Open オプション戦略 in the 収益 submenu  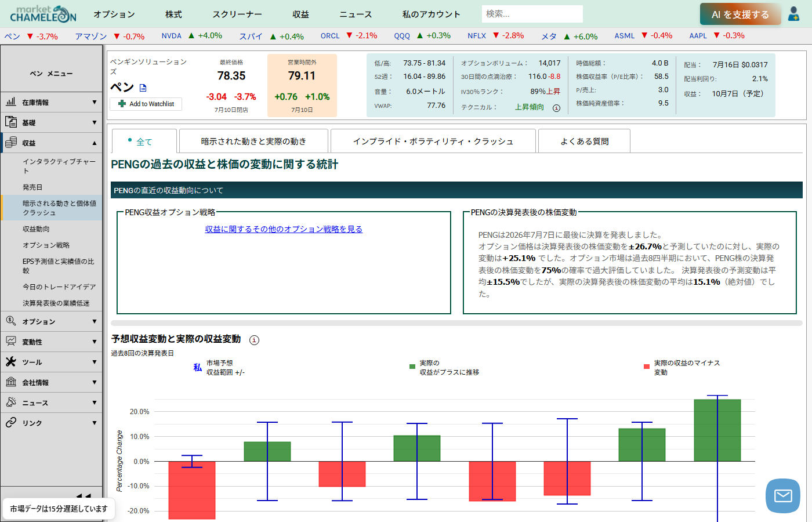(x=46, y=245)
